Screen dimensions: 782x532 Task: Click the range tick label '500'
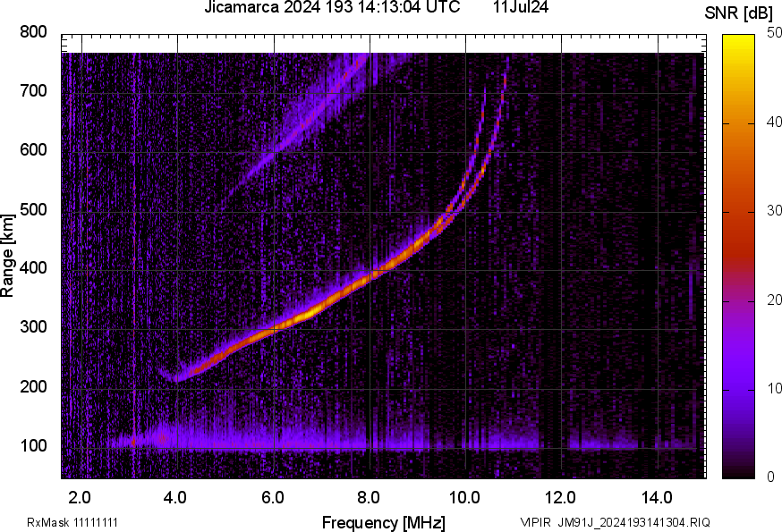pos(33,209)
